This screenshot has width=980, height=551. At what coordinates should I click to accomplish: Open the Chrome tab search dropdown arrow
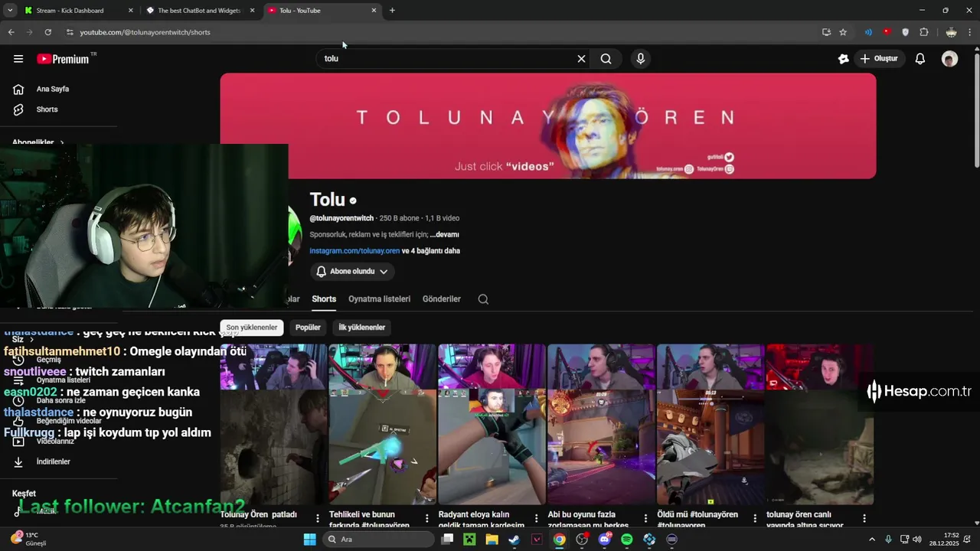(10, 11)
